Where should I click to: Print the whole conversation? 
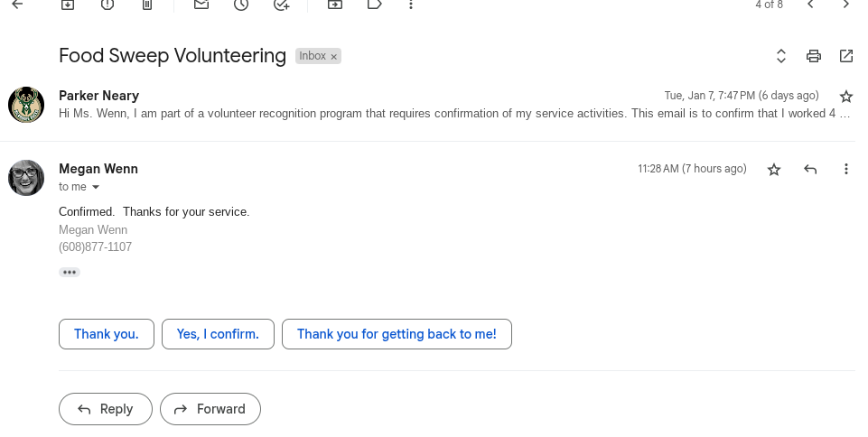[x=814, y=56]
